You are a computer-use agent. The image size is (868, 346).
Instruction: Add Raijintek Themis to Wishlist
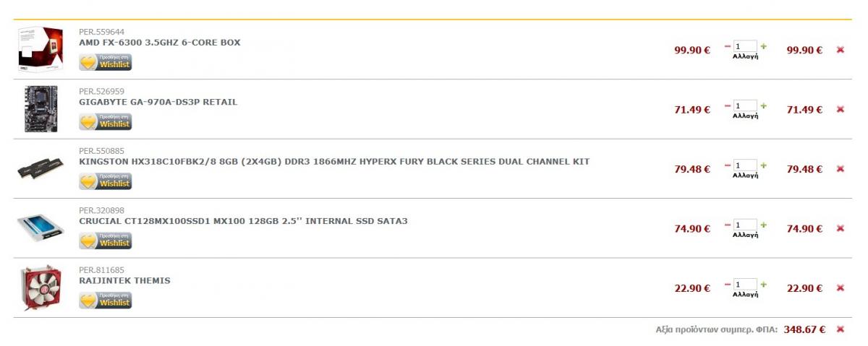pos(106,300)
